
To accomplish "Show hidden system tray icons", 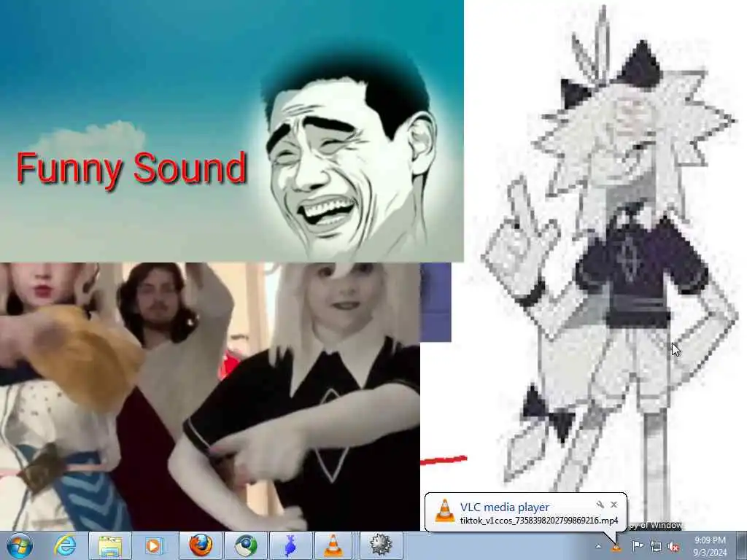I will tap(598, 547).
